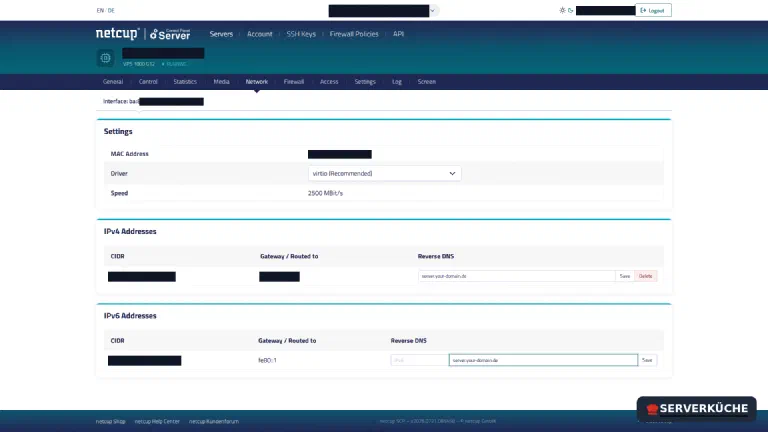Open the API menu item

398,34
